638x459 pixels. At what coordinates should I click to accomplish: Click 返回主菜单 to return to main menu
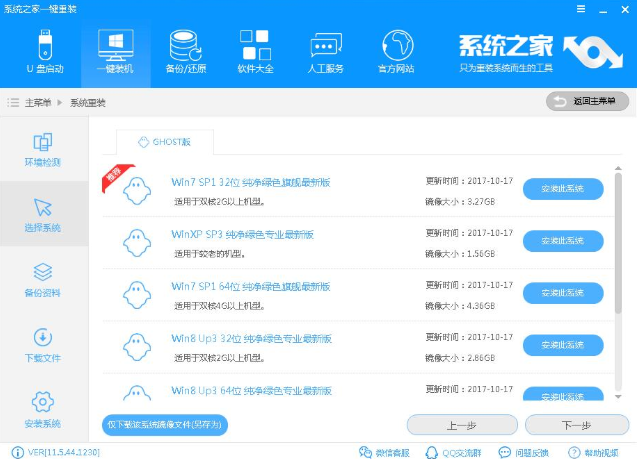coord(587,102)
